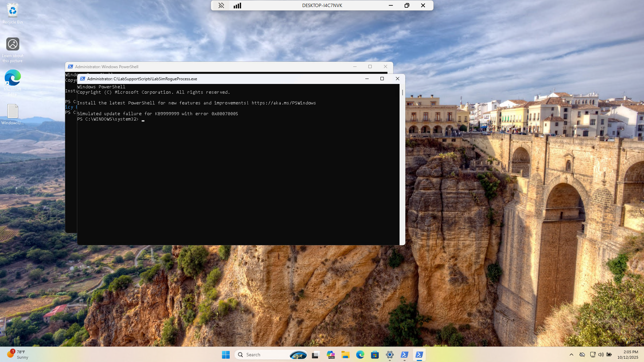This screenshot has width=644, height=362.
Task: Click the LabSimRogueProcess console scrollbar
Action: 402,92
